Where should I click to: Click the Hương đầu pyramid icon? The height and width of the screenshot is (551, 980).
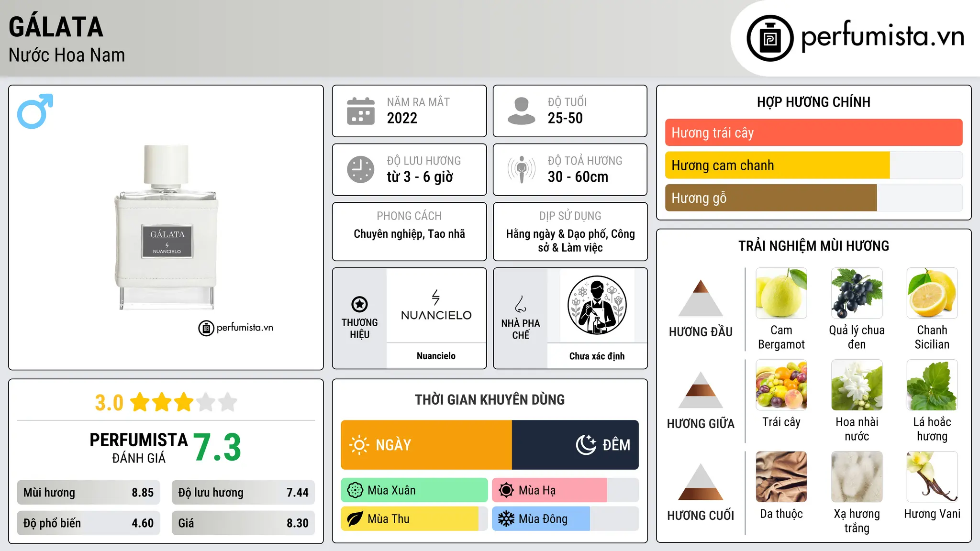701,298
